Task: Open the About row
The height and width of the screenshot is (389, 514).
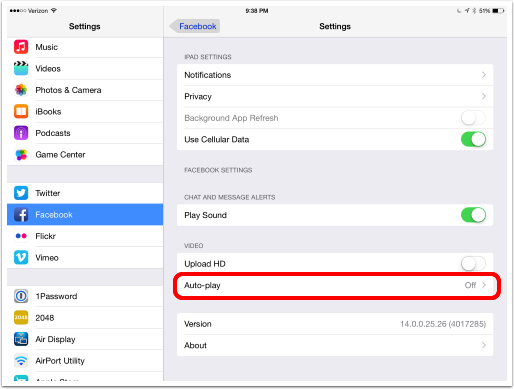Action: point(335,345)
